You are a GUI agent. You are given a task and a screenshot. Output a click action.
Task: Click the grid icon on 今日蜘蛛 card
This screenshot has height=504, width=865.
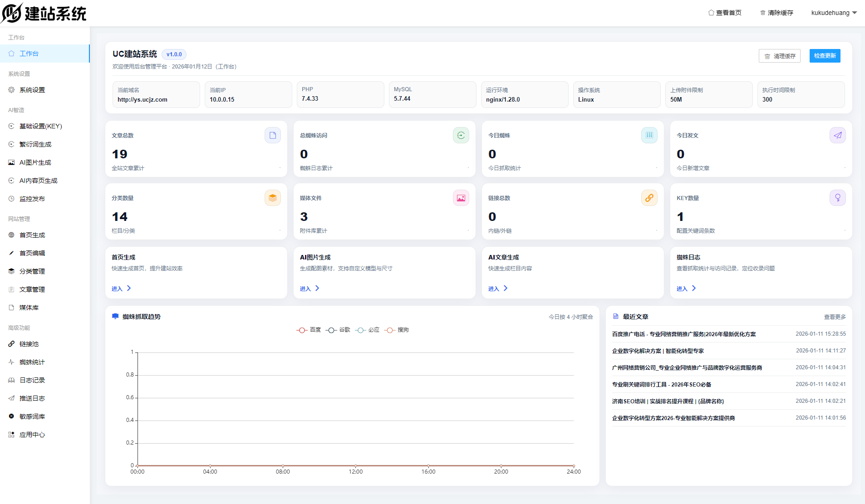pos(649,135)
